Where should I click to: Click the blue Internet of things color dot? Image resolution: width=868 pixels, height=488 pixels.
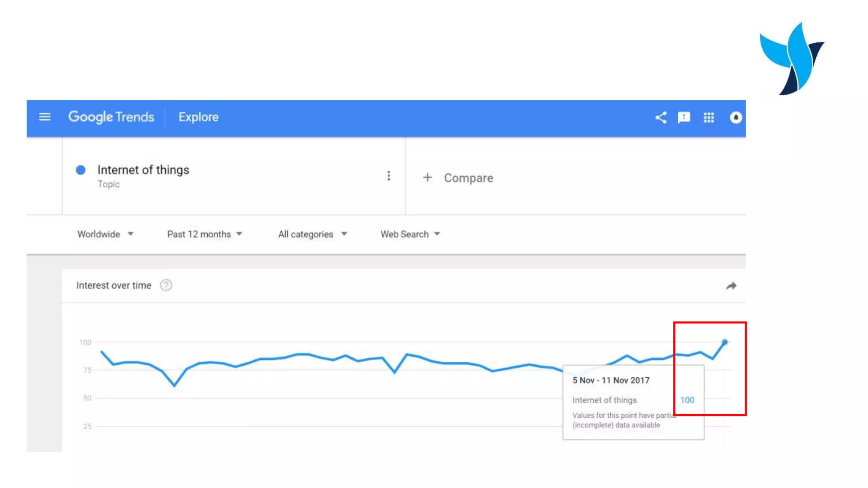81,170
